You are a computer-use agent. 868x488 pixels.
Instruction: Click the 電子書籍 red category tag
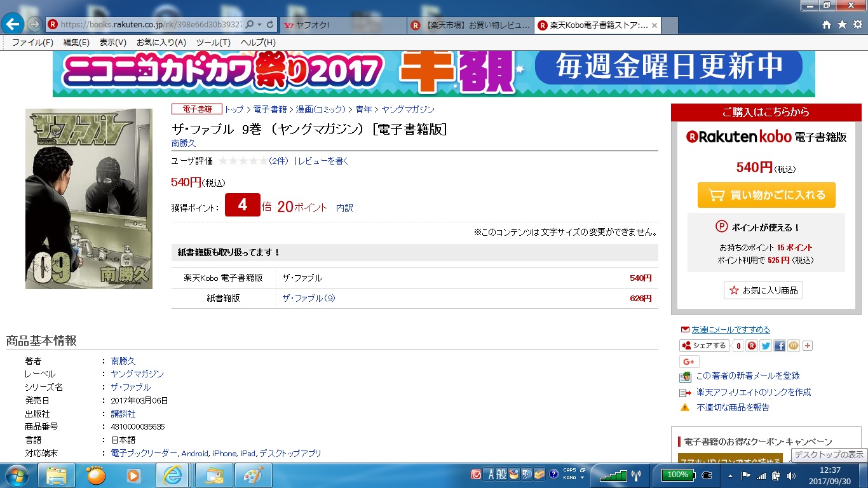pyautogui.click(x=196, y=109)
